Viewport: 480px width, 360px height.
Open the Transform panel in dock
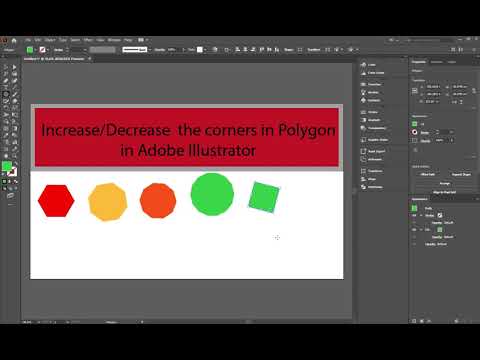tap(371, 171)
